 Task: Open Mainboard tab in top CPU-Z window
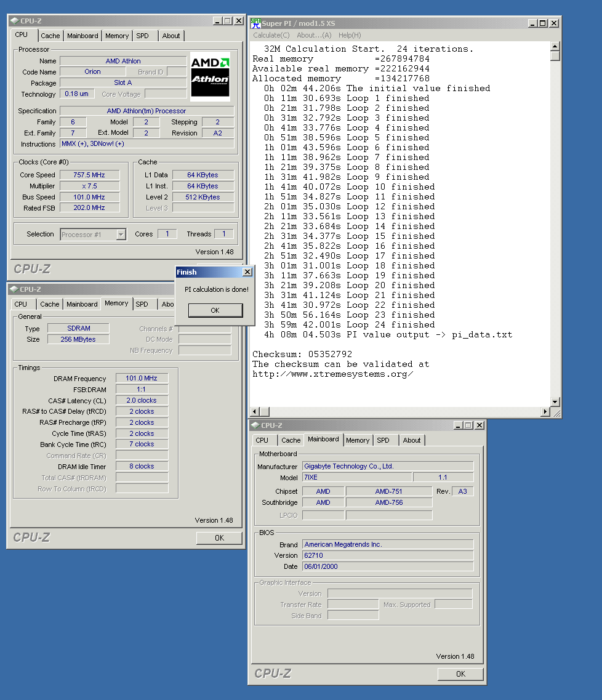(82, 36)
